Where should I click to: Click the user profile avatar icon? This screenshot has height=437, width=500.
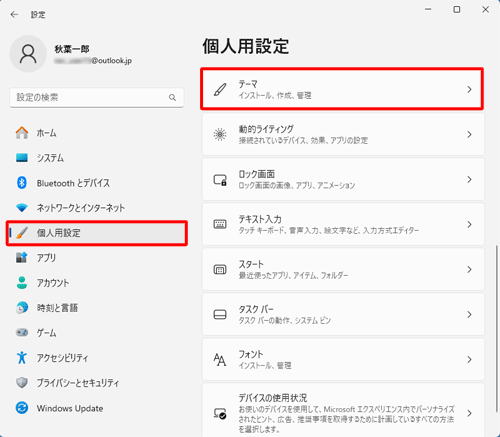28,54
